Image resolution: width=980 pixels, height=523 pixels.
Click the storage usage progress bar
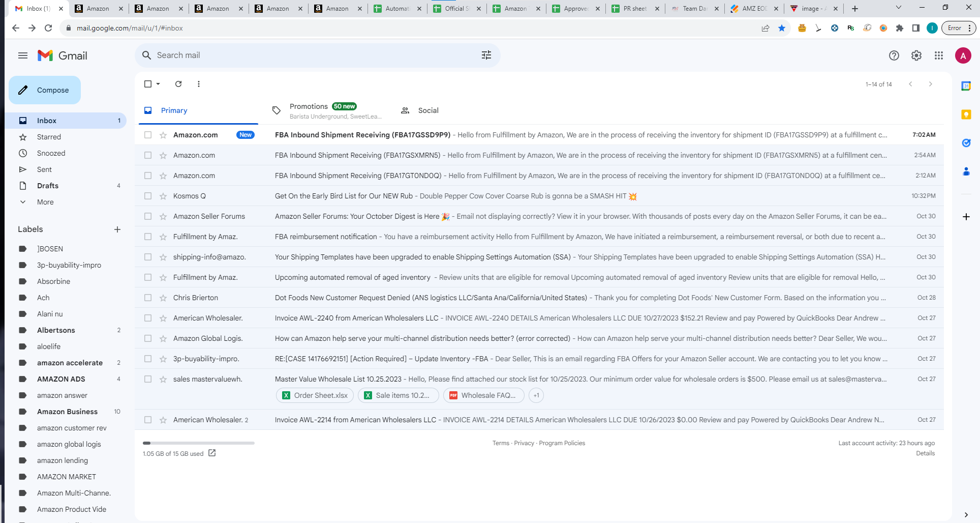click(199, 443)
